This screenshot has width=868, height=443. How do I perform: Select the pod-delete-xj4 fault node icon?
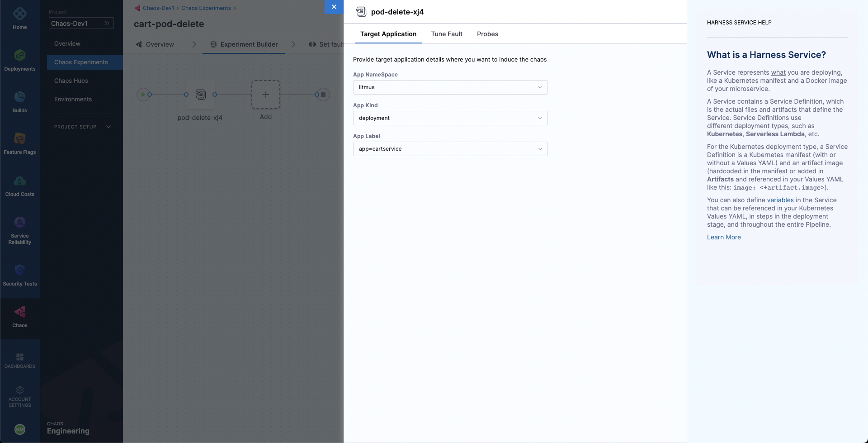click(x=201, y=95)
